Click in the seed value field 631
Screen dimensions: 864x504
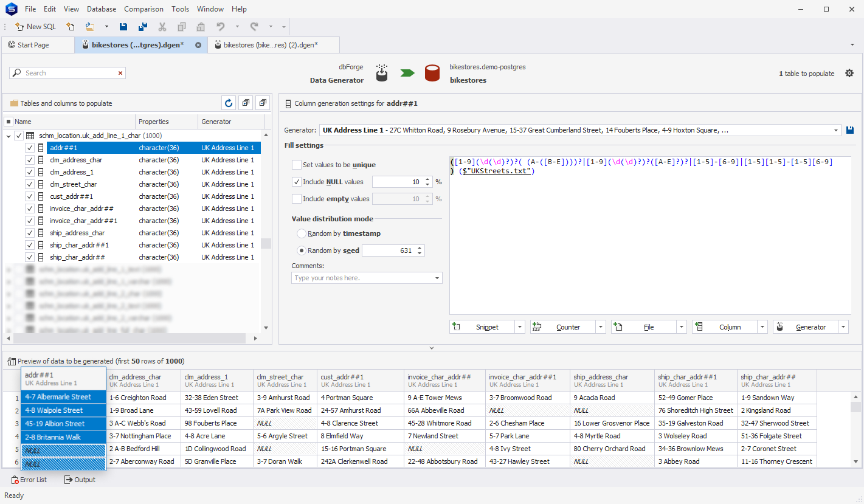pos(389,250)
